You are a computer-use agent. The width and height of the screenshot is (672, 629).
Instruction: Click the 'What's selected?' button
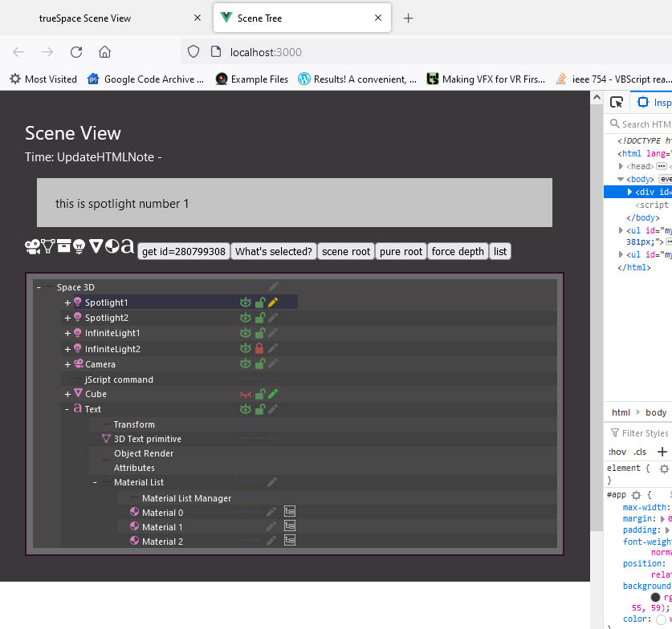tap(274, 252)
